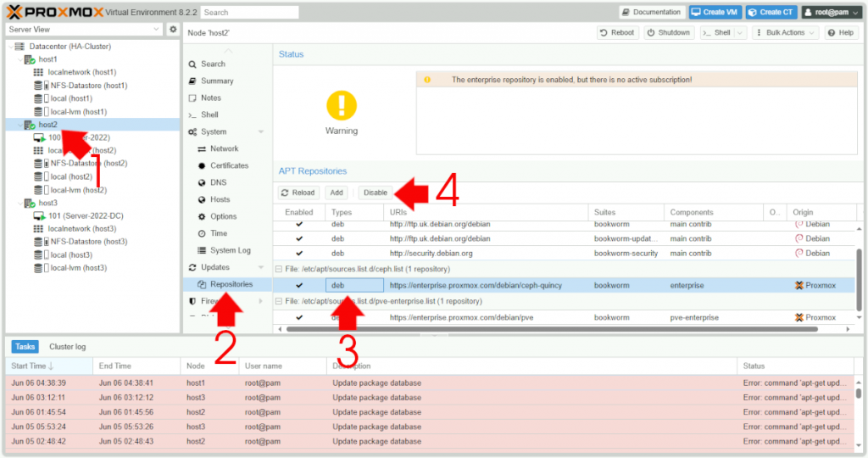Collapse the host3 tree expander
The image size is (868, 458).
pyautogui.click(x=20, y=203)
